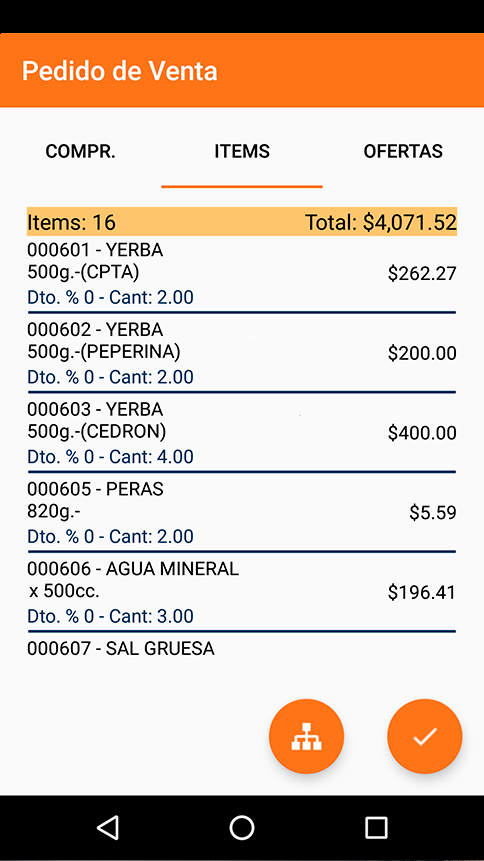The image size is (484, 861).
Task: Select the ITEMS tab
Action: (x=242, y=151)
